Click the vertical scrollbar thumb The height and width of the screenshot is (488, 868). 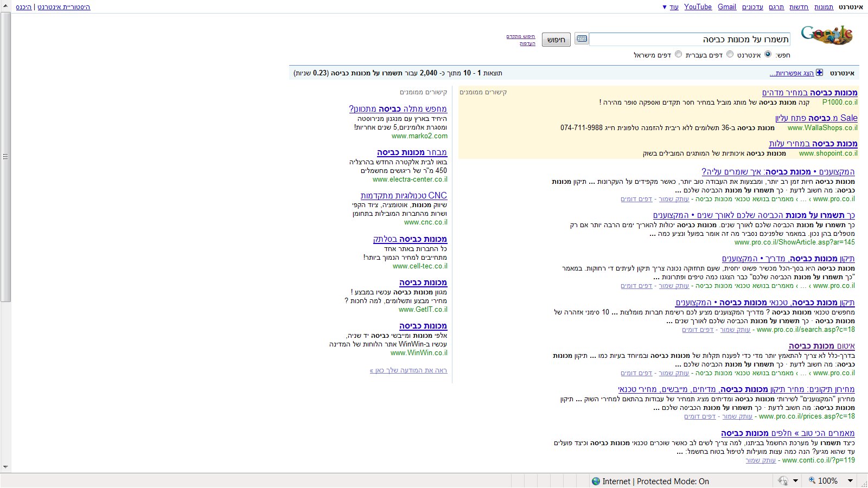coord(5,157)
